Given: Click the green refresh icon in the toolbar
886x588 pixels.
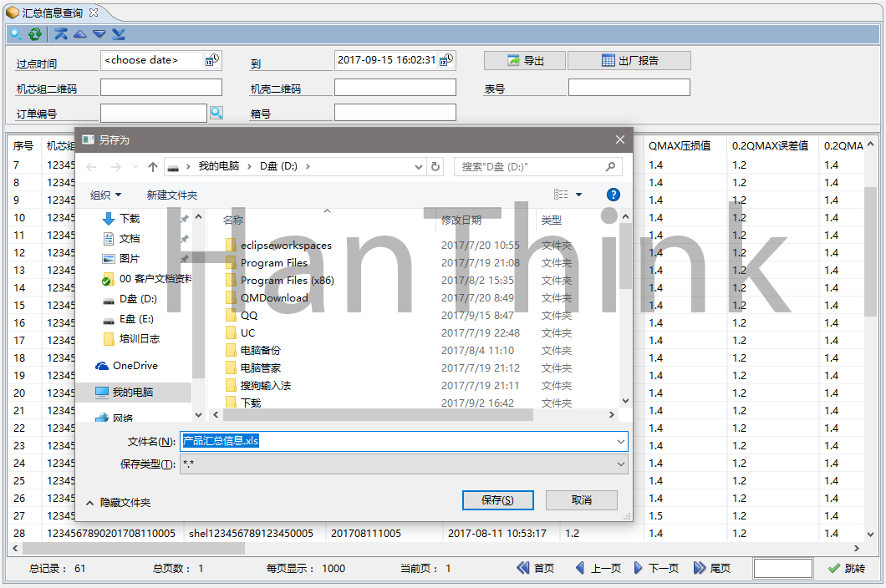Looking at the screenshot, I should click(34, 34).
